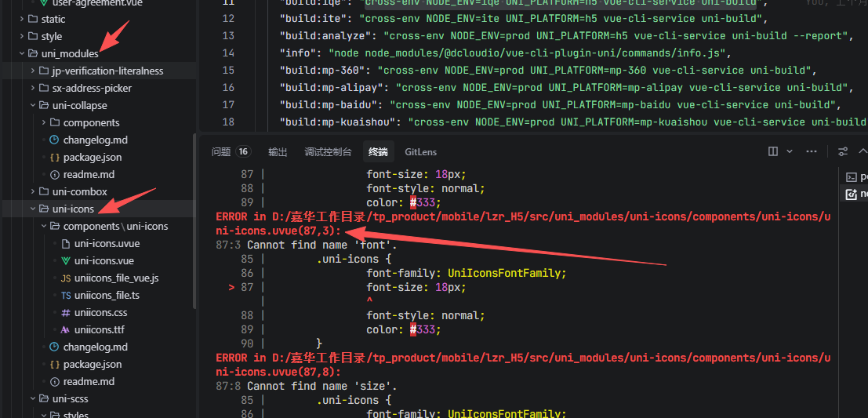This screenshot has width=868, height=418.
Task: Open the 调试控制台 debug console tab
Action: (328, 151)
